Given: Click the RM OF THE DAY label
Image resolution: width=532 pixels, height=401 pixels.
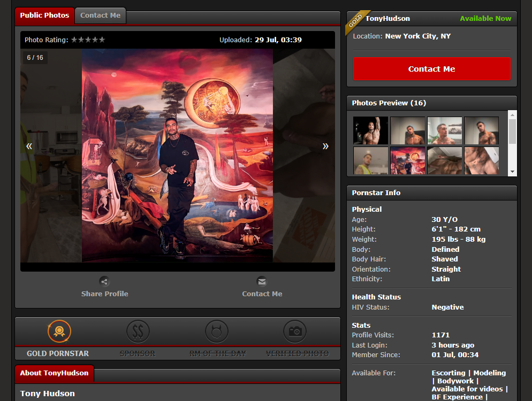Looking at the screenshot, I should point(217,353).
